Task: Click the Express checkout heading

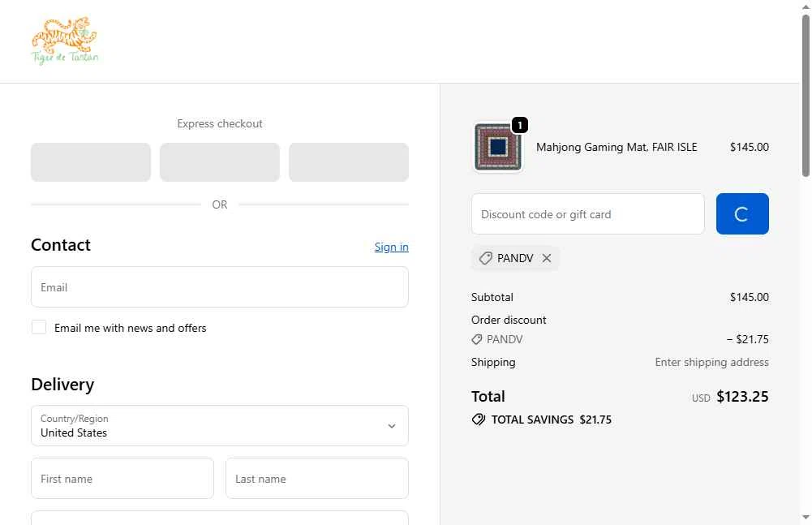Action: click(x=220, y=123)
